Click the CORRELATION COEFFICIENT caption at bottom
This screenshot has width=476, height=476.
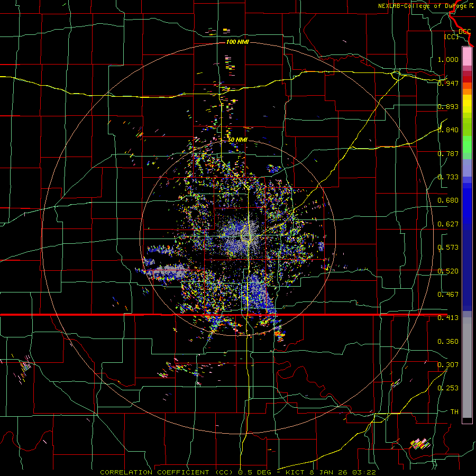click(238, 472)
